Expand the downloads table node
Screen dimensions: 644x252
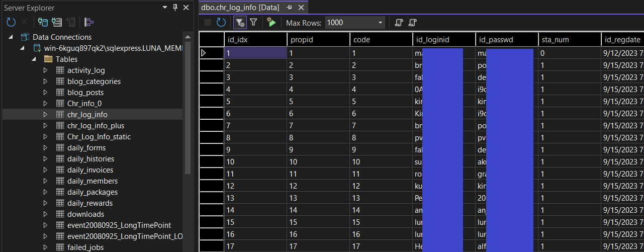[x=45, y=214]
